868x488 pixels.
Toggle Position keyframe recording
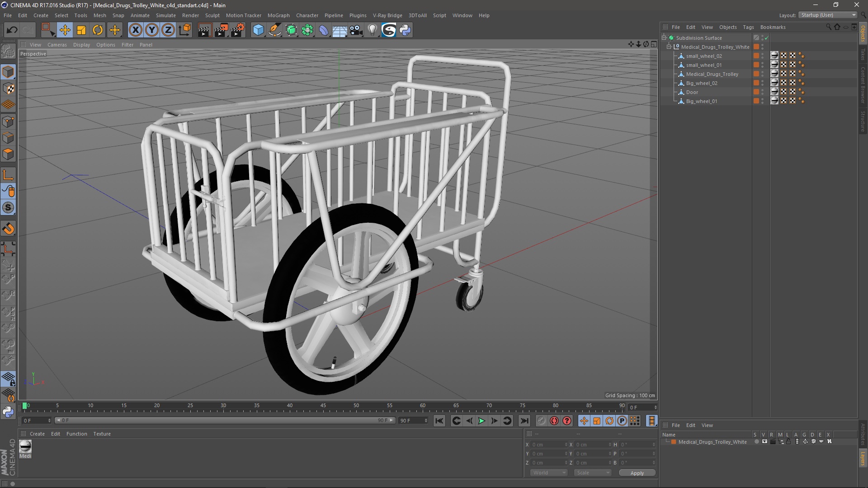pyautogui.click(x=584, y=421)
